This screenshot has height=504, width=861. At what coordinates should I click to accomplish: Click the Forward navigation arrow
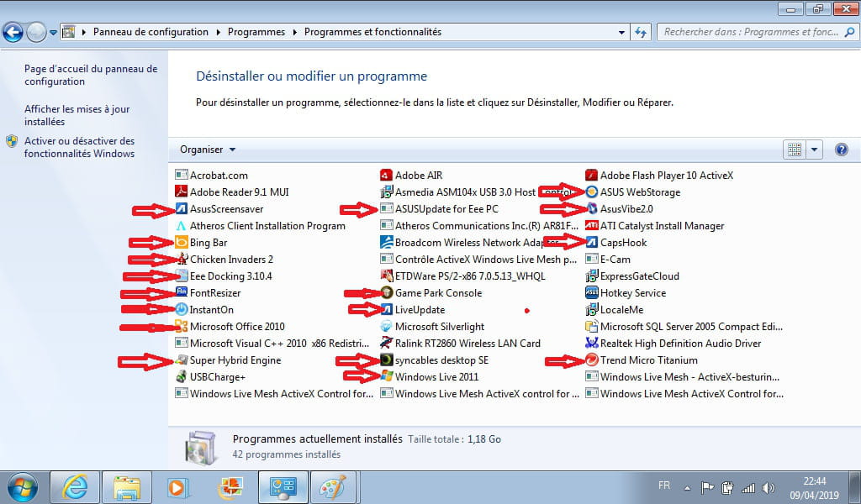coord(36,33)
